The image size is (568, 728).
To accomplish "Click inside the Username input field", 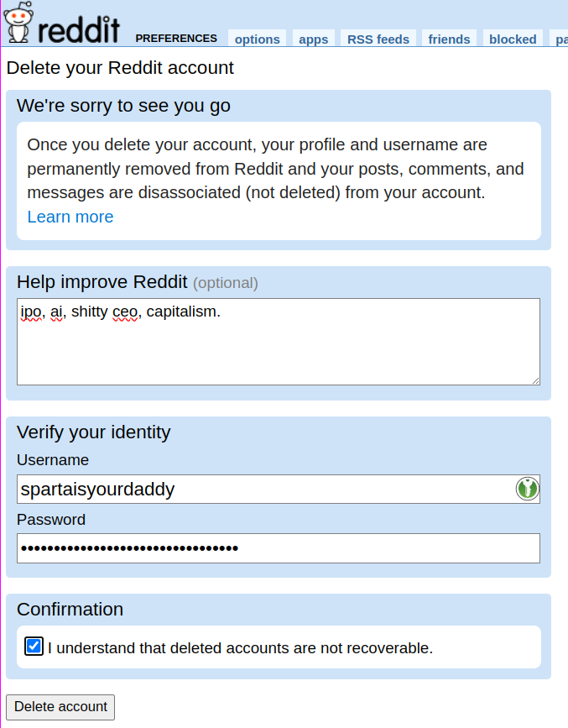I will click(x=265, y=489).
